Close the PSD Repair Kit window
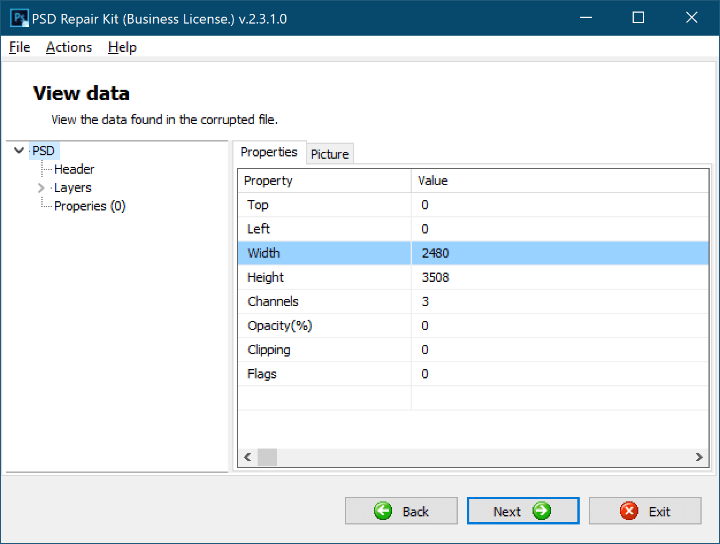Image resolution: width=720 pixels, height=544 pixels. pyautogui.click(x=692, y=18)
